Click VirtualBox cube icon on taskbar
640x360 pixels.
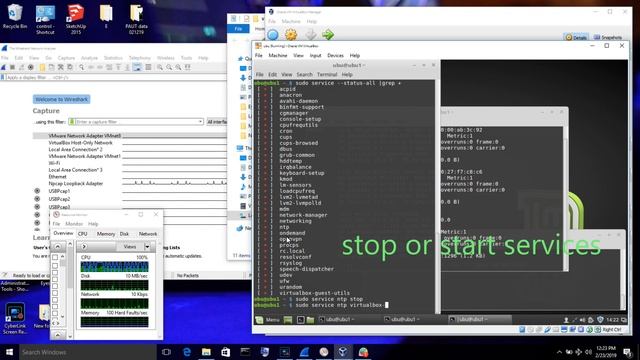coord(343,352)
